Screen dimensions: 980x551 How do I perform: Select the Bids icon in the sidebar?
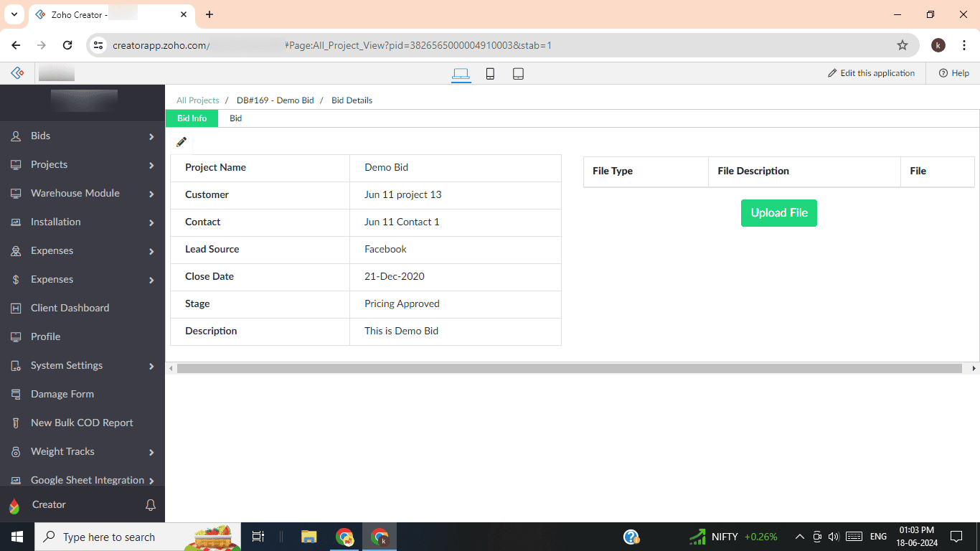coord(15,136)
